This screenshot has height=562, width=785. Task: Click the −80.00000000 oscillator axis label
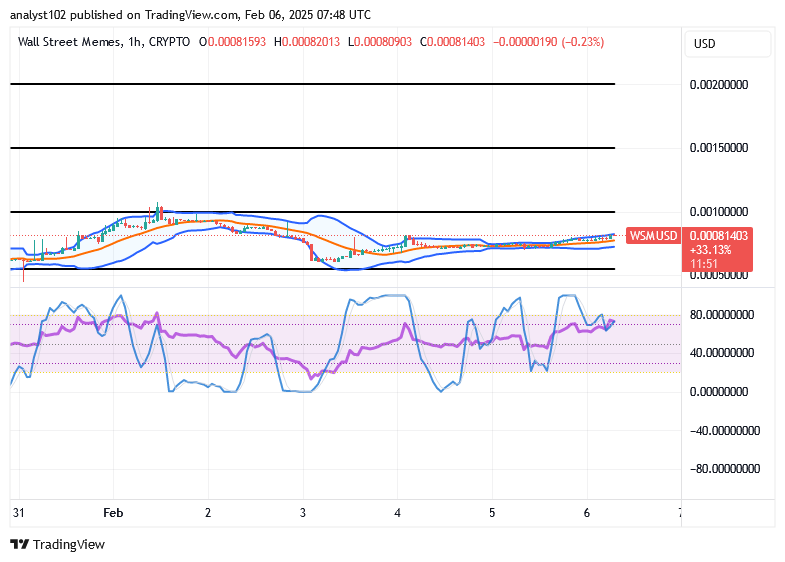click(x=725, y=469)
